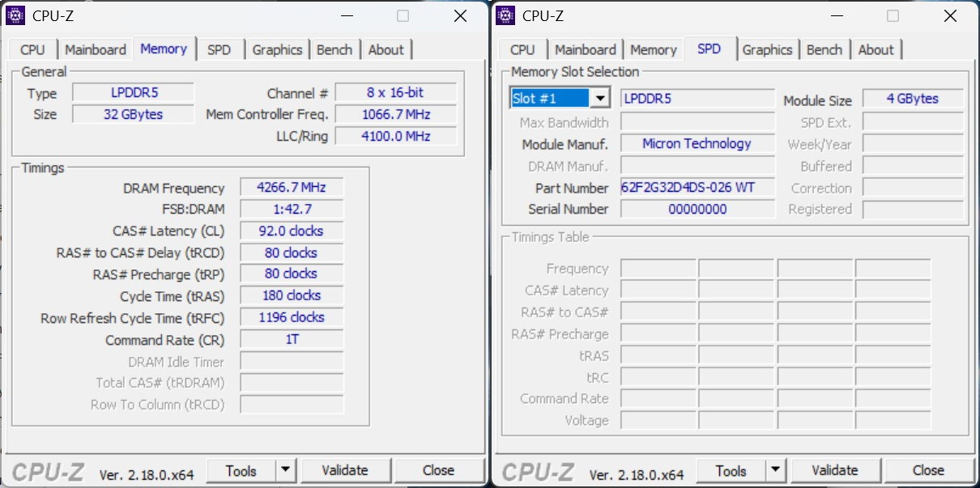This screenshot has width=980, height=488.
Task: Switch to the Graphics tab in right window
Action: pos(768,49)
